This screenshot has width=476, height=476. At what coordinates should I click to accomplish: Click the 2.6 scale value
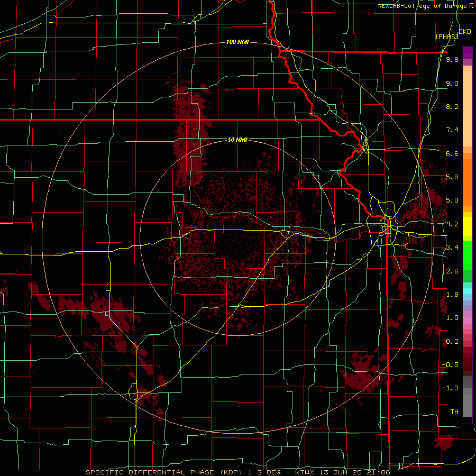[452, 271]
